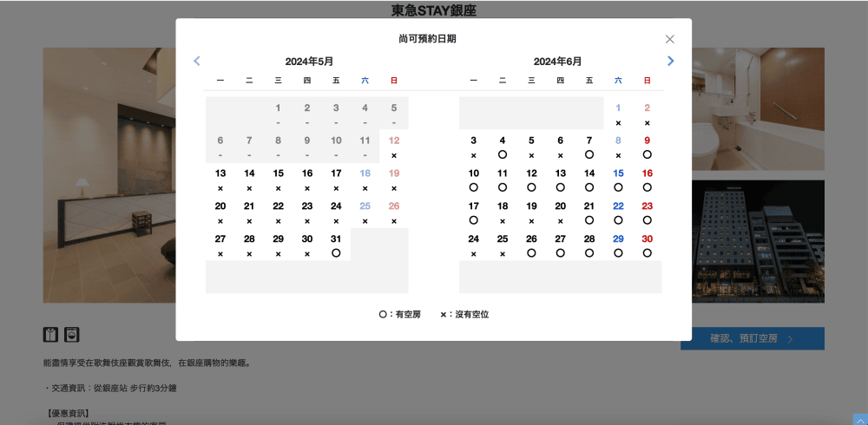Select June 4 in the calendar
868x425 pixels.
[x=503, y=147]
